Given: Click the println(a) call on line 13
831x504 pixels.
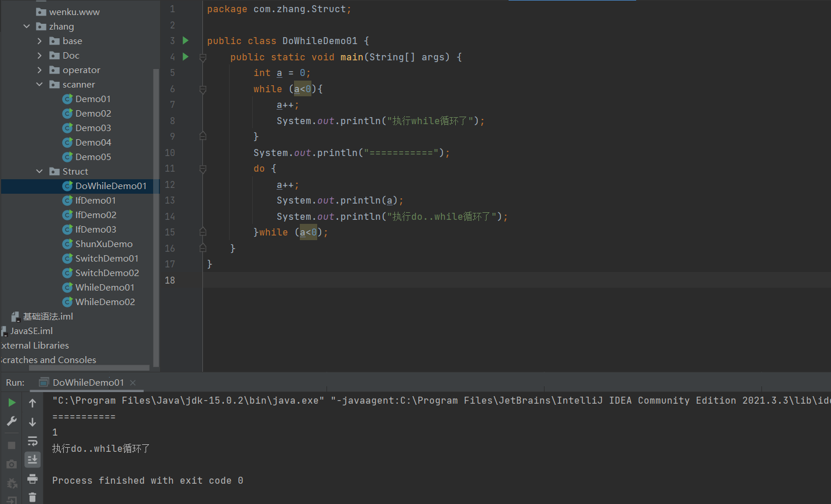Looking at the screenshot, I should [x=340, y=201].
